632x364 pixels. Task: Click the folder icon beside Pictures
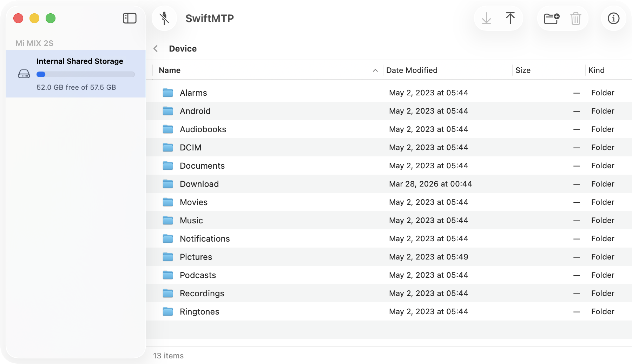tap(168, 257)
